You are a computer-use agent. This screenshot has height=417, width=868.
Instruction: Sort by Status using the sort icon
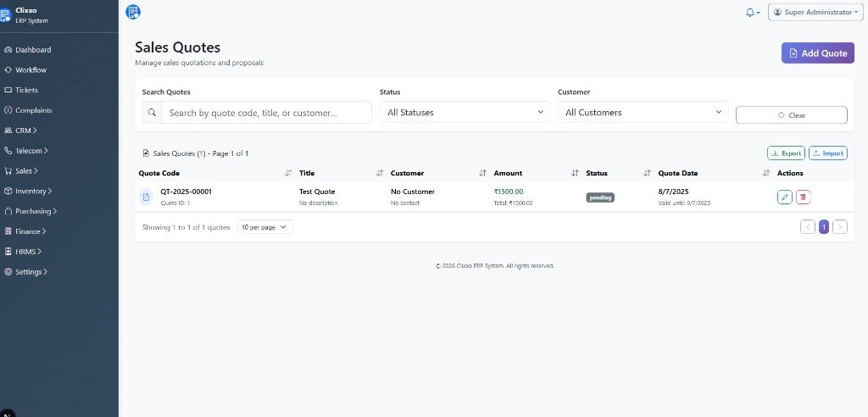pyautogui.click(x=647, y=173)
